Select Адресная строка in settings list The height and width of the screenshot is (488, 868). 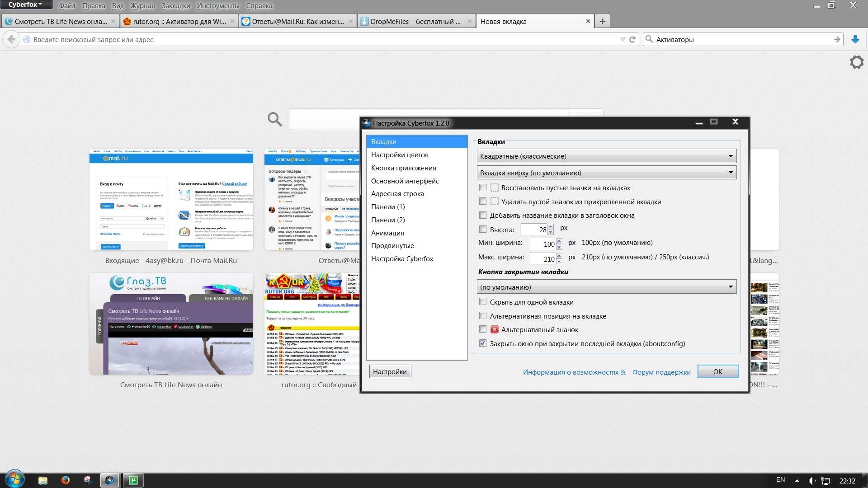417,194
